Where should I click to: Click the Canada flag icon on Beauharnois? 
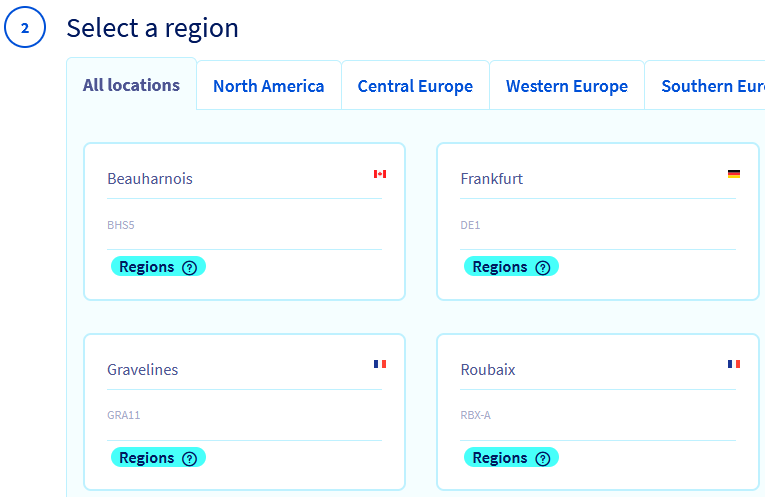(380, 174)
